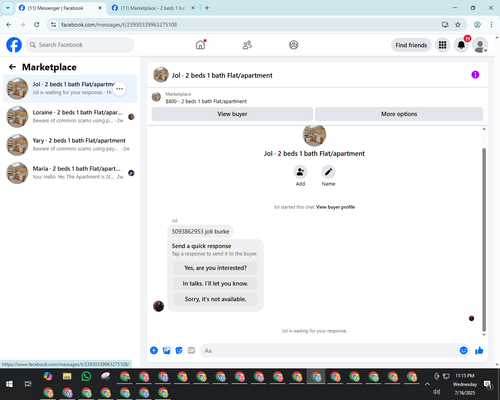Open the account profile menu arrow

(486, 50)
